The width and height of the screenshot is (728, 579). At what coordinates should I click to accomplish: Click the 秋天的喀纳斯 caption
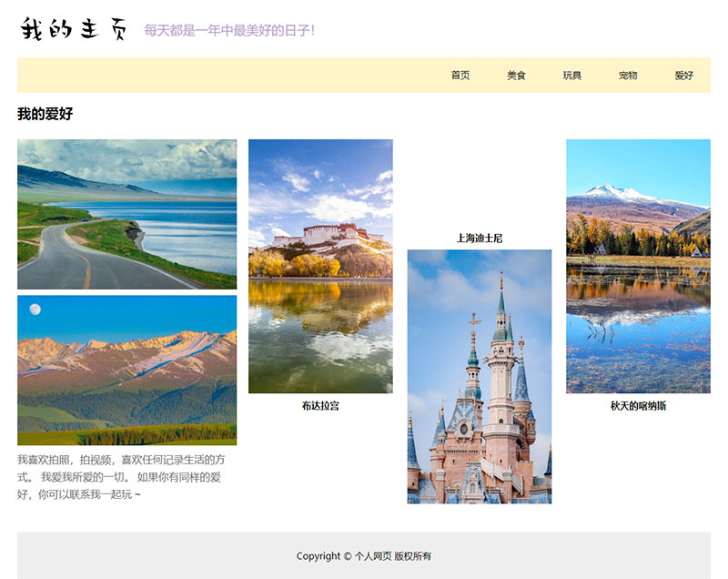pos(638,406)
